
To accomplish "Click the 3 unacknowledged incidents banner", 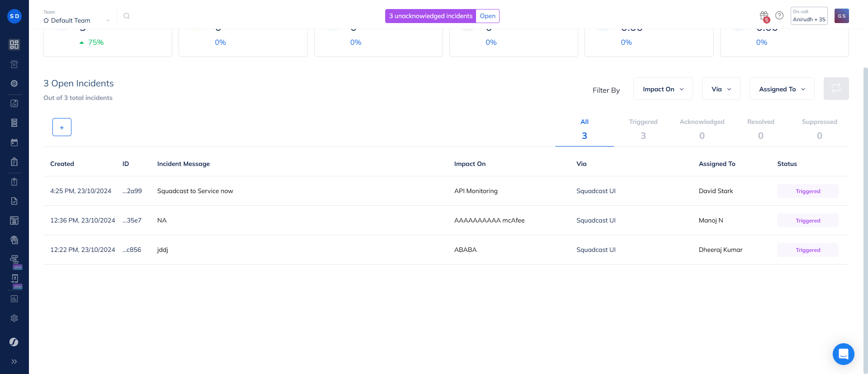I will [431, 16].
